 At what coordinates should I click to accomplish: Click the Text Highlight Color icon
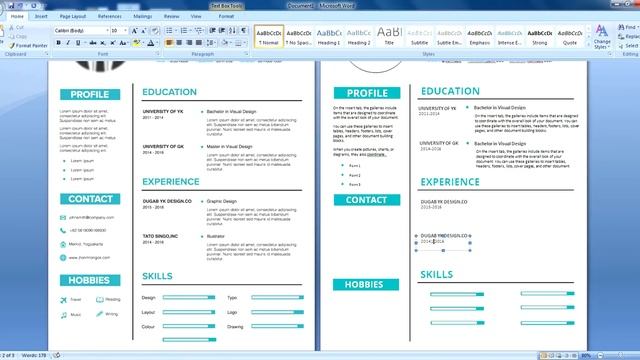pyautogui.click(x=136, y=43)
